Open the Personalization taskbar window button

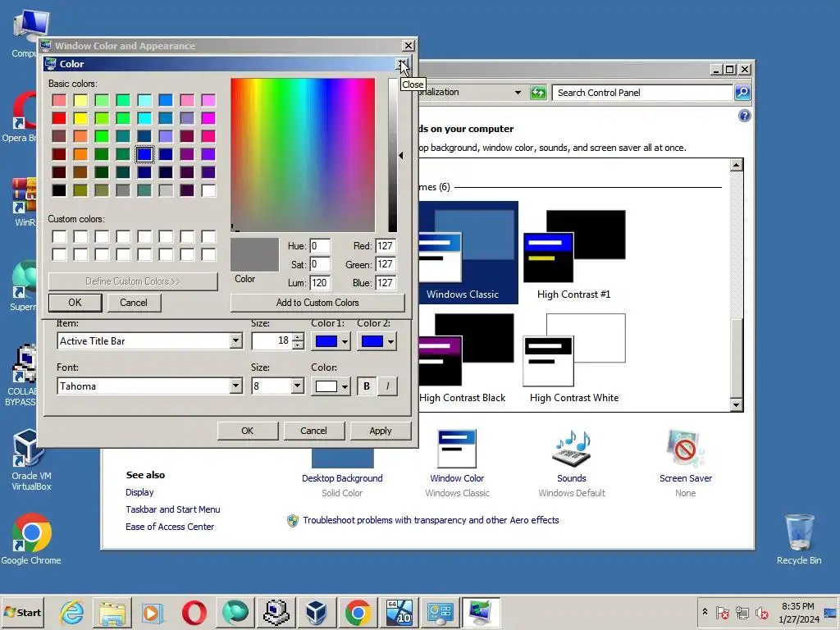481,612
